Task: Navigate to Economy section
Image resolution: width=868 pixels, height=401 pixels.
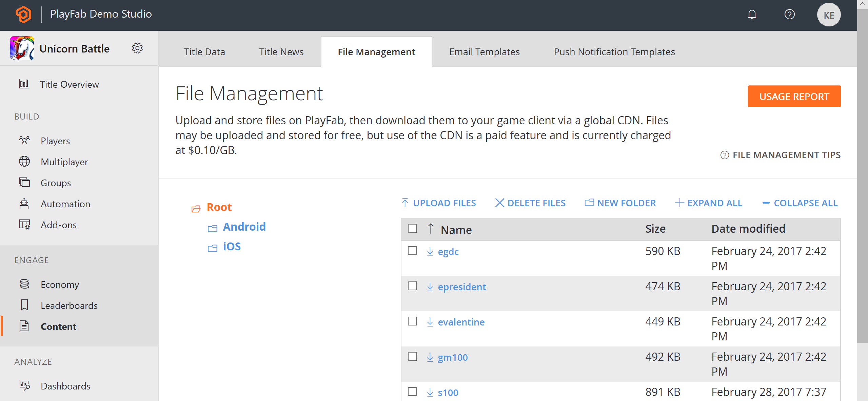Action: point(59,285)
